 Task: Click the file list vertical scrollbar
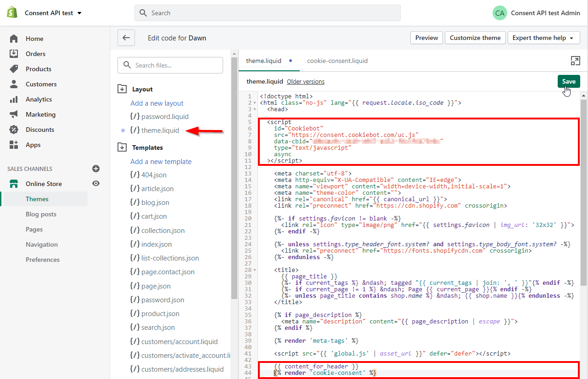[234, 179]
